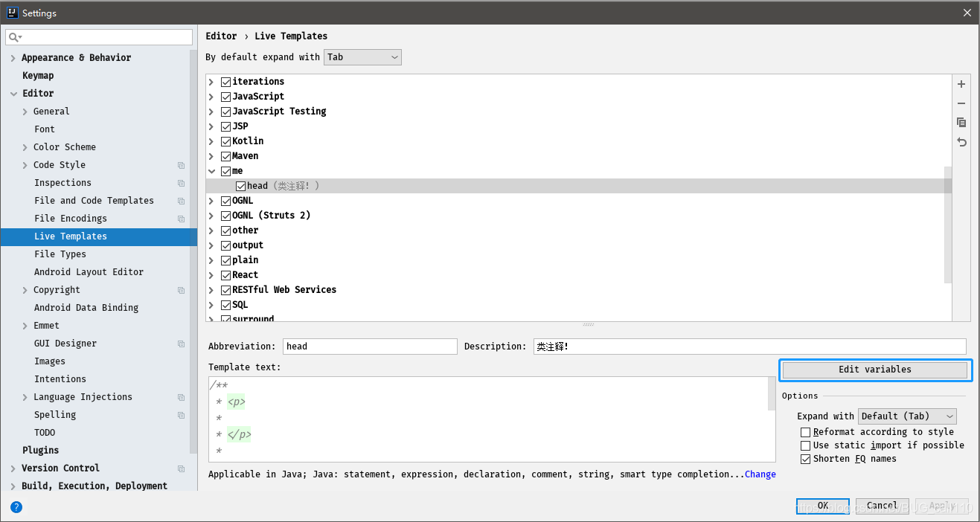Image resolution: width=980 pixels, height=522 pixels.
Task: Duplicate the selected live template
Action: point(961,122)
